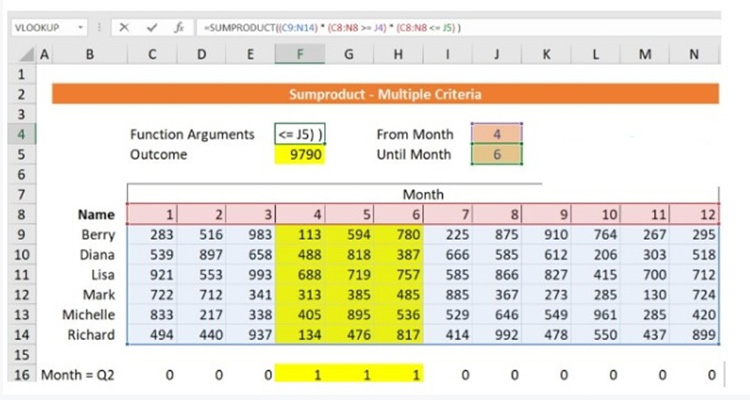
Task: Click active cell showing <= J5) )
Action: point(300,134)
